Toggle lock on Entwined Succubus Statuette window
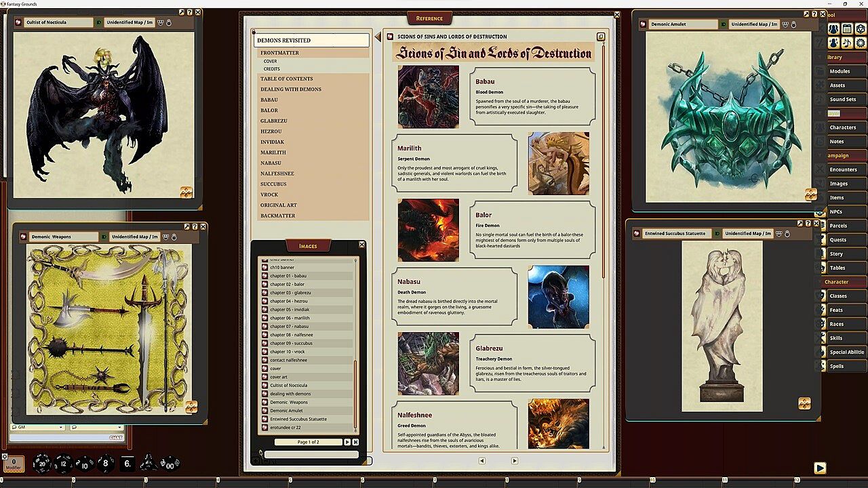Viewport: 868px width, 488px height. 787,233
